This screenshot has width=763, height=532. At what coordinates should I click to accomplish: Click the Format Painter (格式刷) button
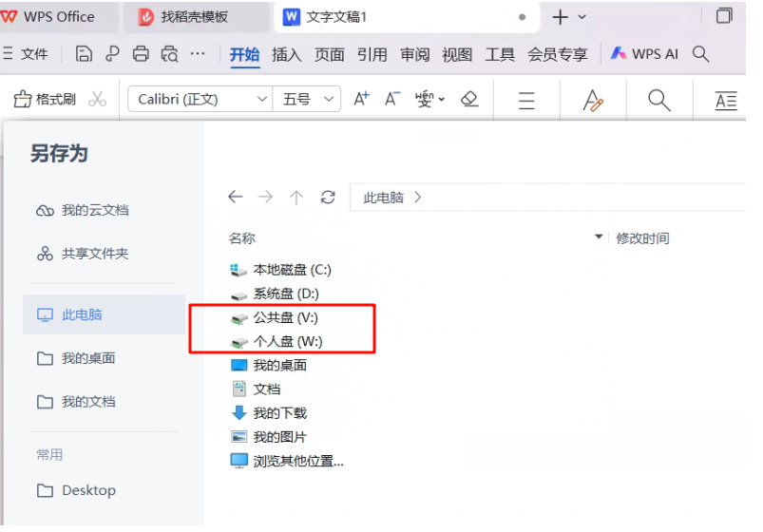point(45,100)
